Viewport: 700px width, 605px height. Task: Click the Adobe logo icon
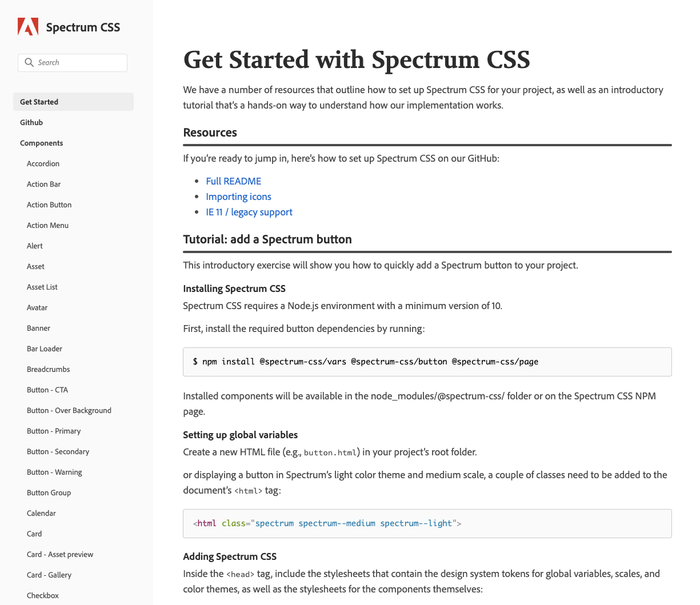tap(28, 27)
